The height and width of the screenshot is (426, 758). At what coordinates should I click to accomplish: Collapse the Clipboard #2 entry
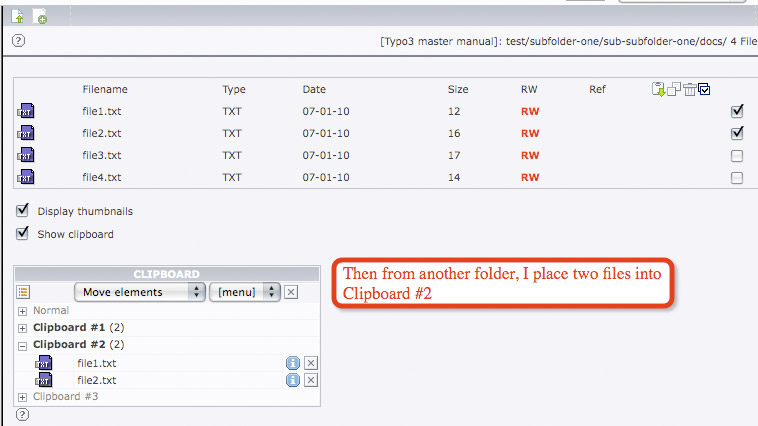click(23, 345)
